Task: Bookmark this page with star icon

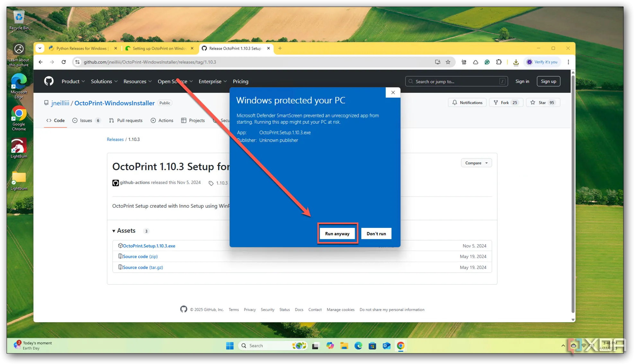Action: pyautogui.click(x=448, y=62)
